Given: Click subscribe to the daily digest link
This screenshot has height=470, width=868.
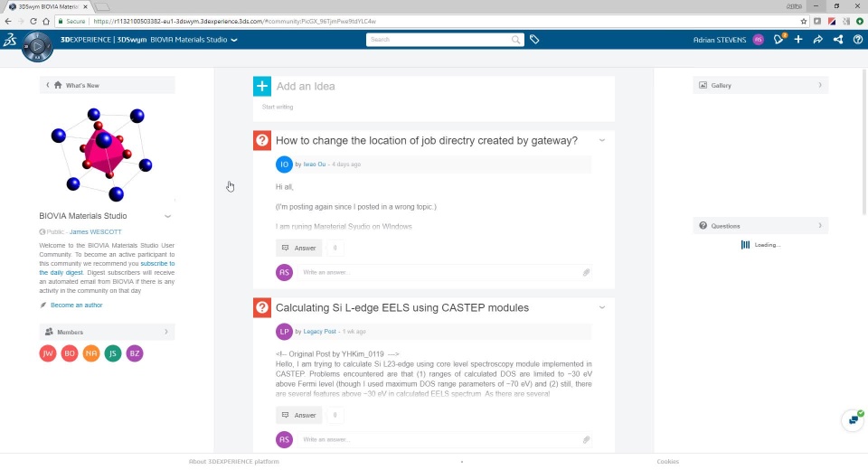Looking at the screenshot, I should [x=105, y=268].
